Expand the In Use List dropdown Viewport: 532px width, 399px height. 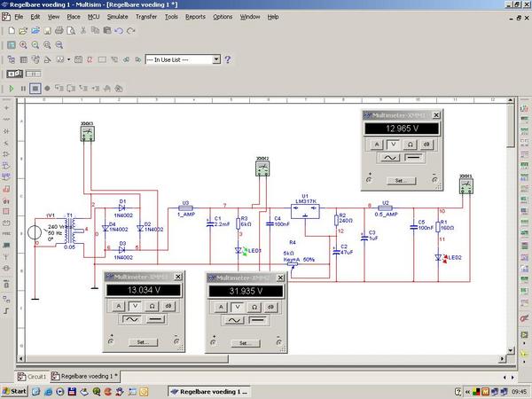(x=216, y=59)
